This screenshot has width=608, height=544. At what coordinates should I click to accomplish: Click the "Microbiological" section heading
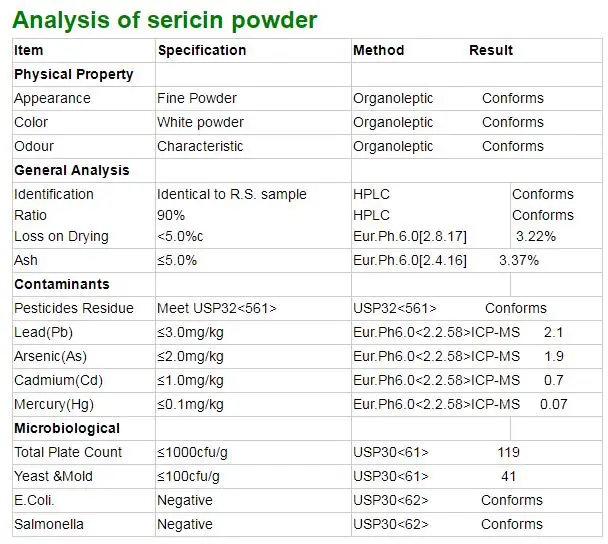tap(68, 428)
